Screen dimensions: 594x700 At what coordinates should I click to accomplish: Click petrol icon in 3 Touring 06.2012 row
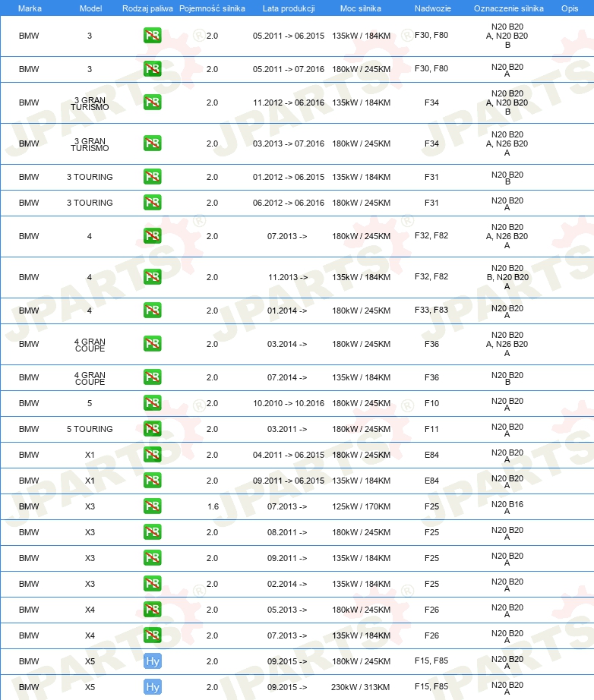point(152,203)
